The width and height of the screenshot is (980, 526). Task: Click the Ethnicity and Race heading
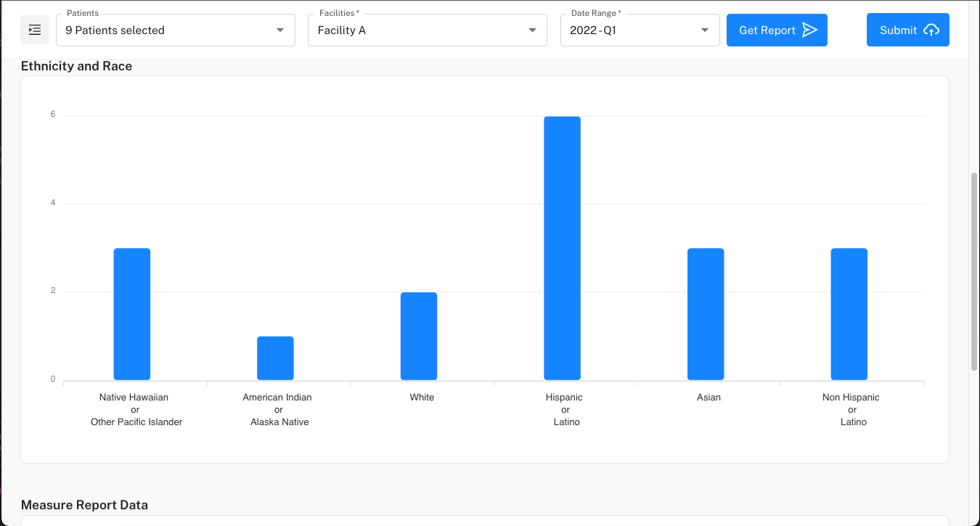[76, 66]
